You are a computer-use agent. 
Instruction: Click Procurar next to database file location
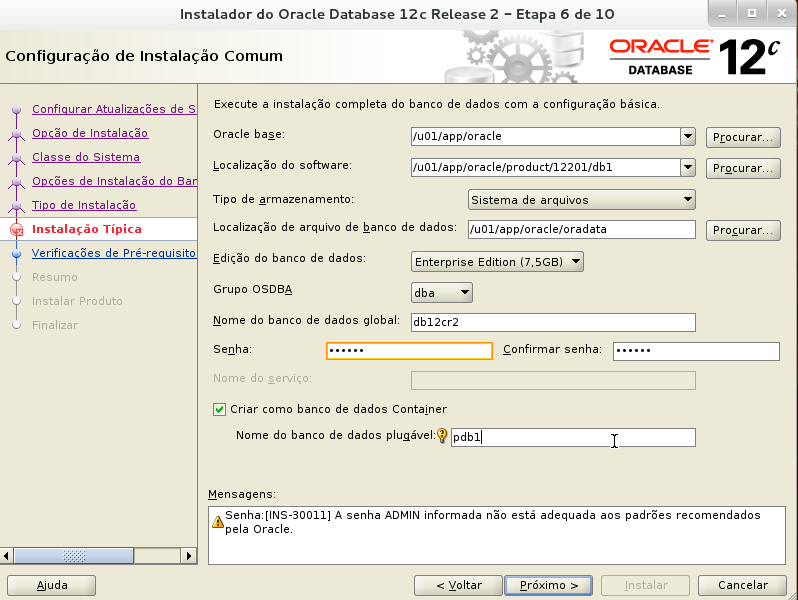tap(743, 231)
